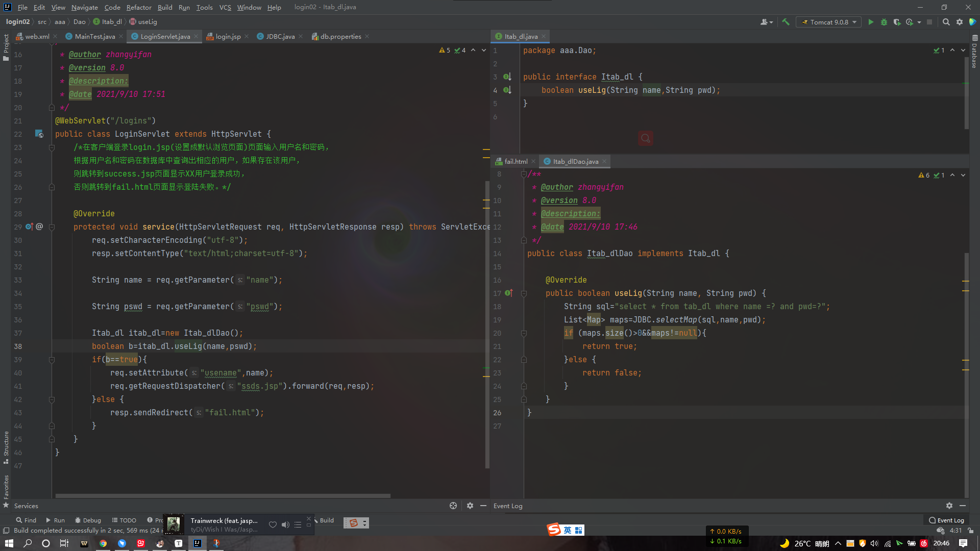The width and height of the screenshot is (980, 551).
Task: Open the Debug tool window button
Action: 88,520
